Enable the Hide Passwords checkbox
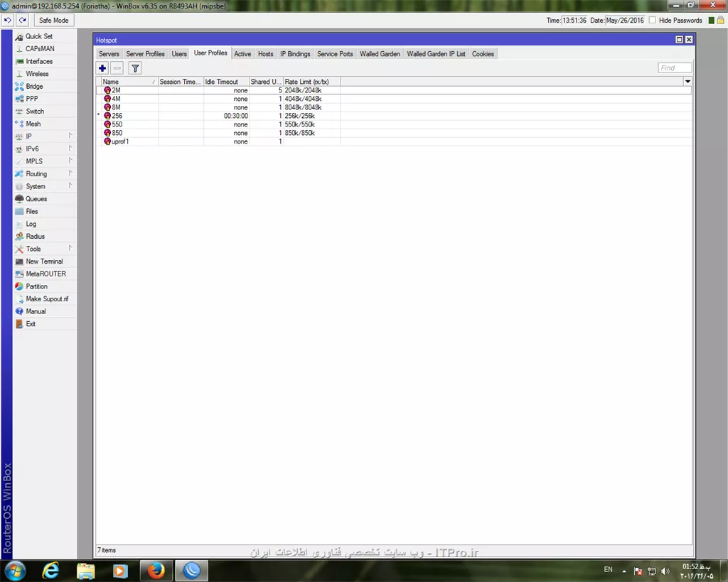The image size is (728, 582). (653, 21)
